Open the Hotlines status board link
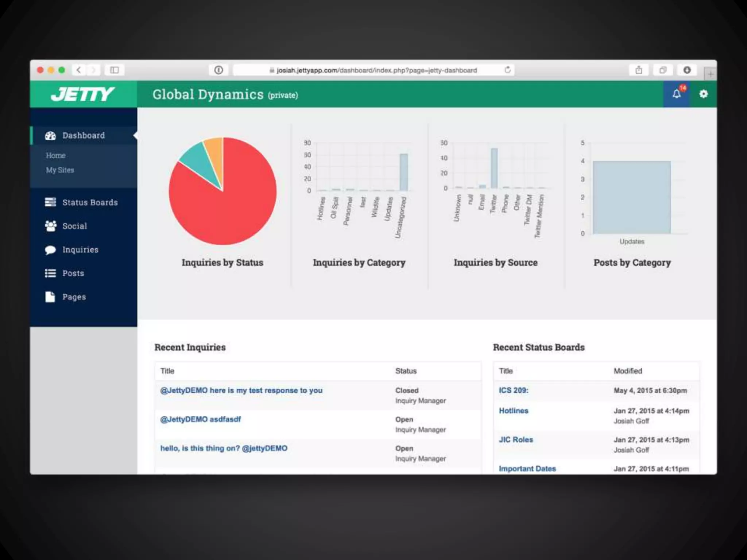Screen dimensions: 747x560 pos(513,411)
